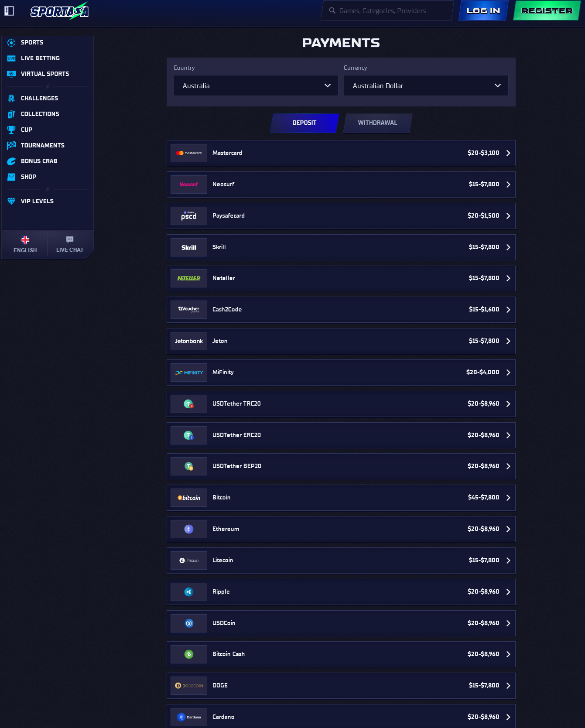Open Live Chat speech bubble icon
This screenshot has height=728, width=585.
pyautogui.click(x=70, y=239)
